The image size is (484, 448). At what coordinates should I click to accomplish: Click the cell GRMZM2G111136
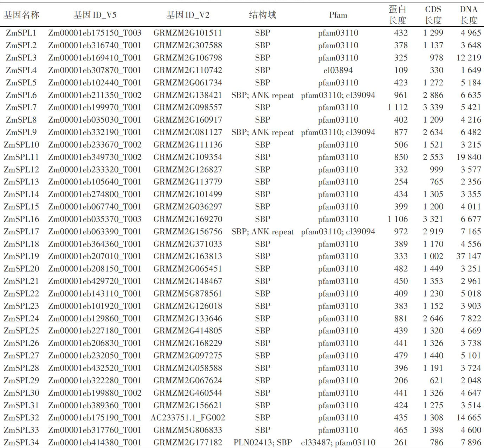tap(188, 145)
